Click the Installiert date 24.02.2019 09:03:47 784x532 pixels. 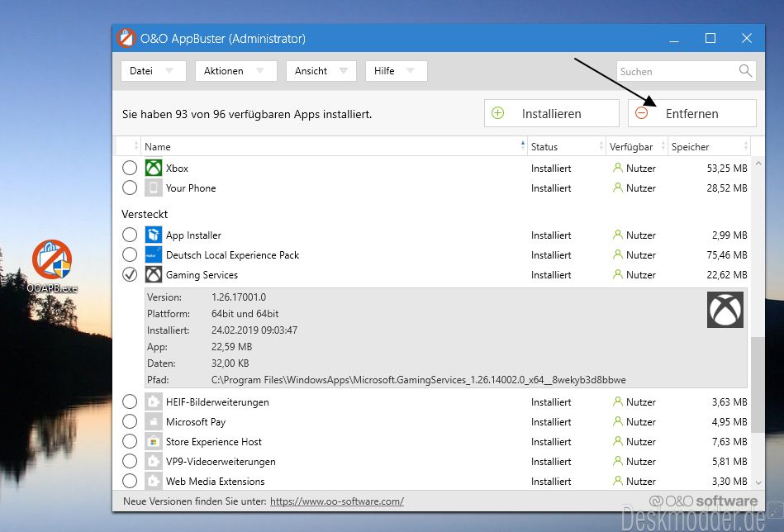pos(254,330)
